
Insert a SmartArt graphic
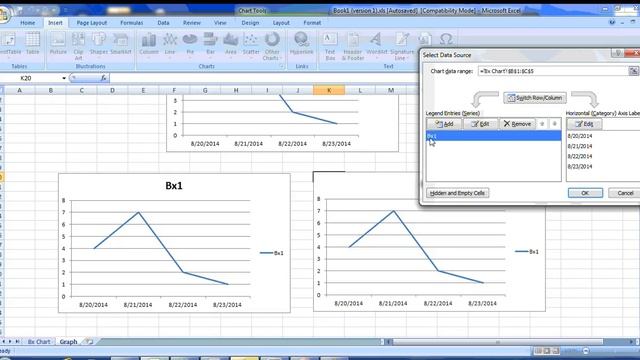point(120,44)
